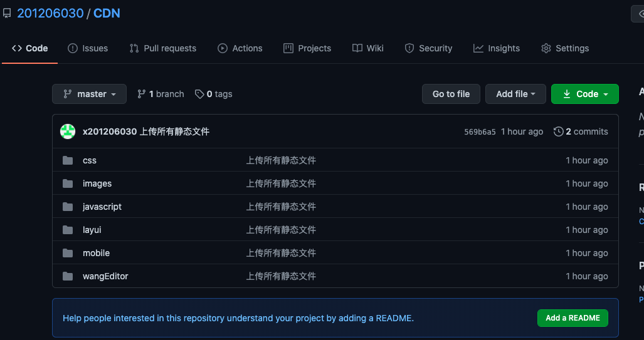Go to the Actions tab
Screen dimensions: 644x340
point(240,48)
